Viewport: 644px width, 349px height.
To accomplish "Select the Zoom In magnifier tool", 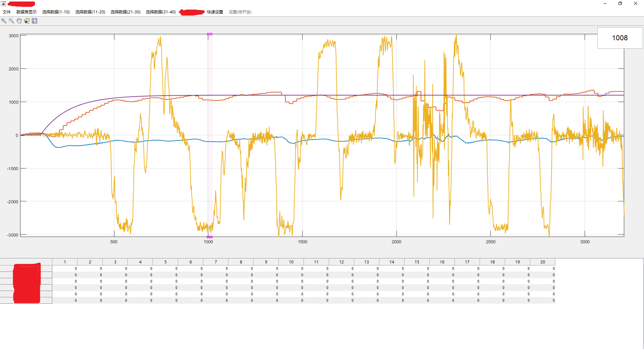I will tap(4, 21).
